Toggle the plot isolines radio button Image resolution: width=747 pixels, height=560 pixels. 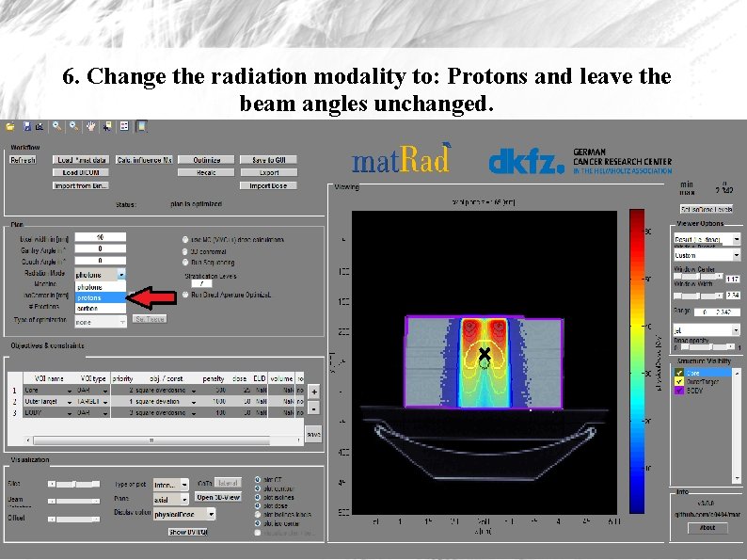point(258,497)
